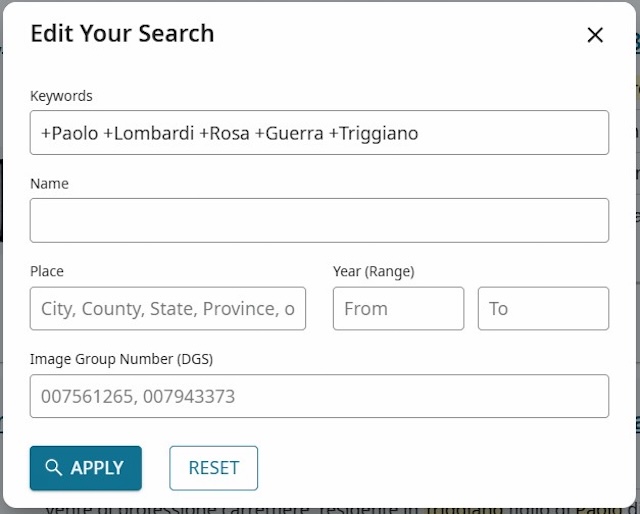Select the Year To field
This screenshot has height=514, width=640.
pos(543,309)
